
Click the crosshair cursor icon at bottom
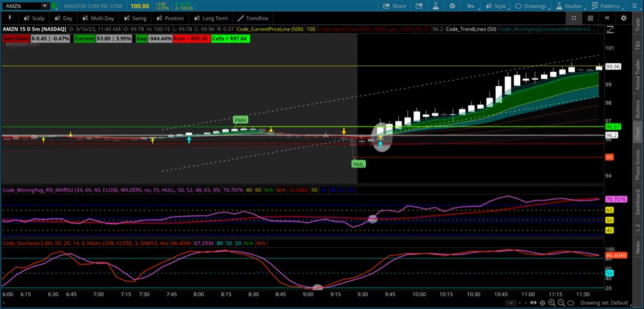[543, 303]
